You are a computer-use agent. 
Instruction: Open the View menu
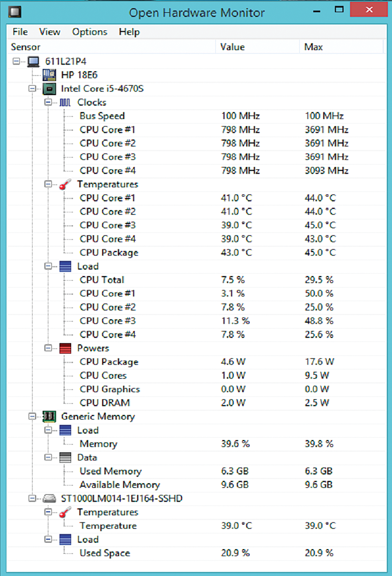pyautogui.click(x=49, y=32)
